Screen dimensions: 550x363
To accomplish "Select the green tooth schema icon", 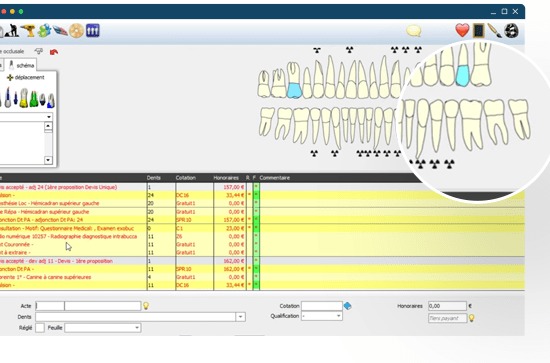I will pyautogui.click(x=33, y=99).
